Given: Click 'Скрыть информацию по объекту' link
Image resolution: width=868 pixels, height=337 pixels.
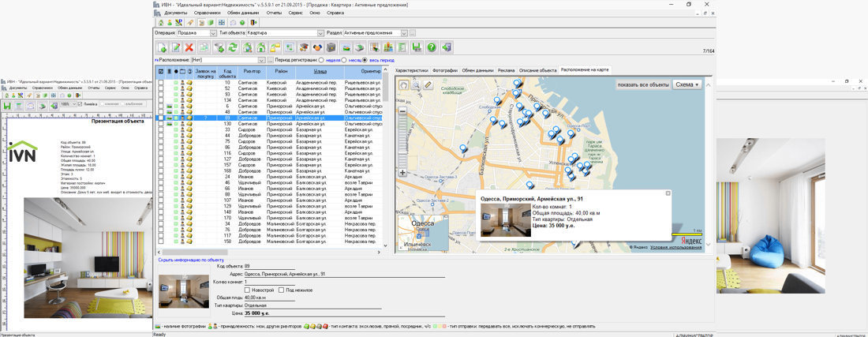Looking at the screenshot, I should tap(190, 260).
